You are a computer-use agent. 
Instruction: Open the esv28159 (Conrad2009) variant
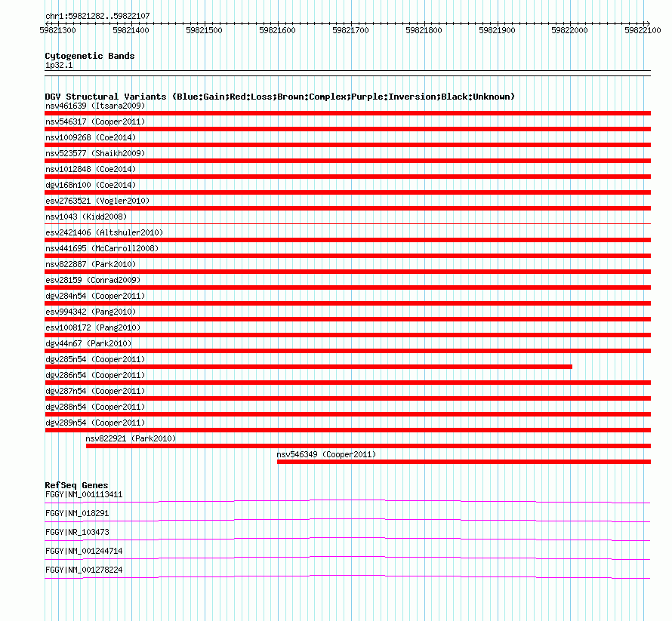(x=93, y=280)
